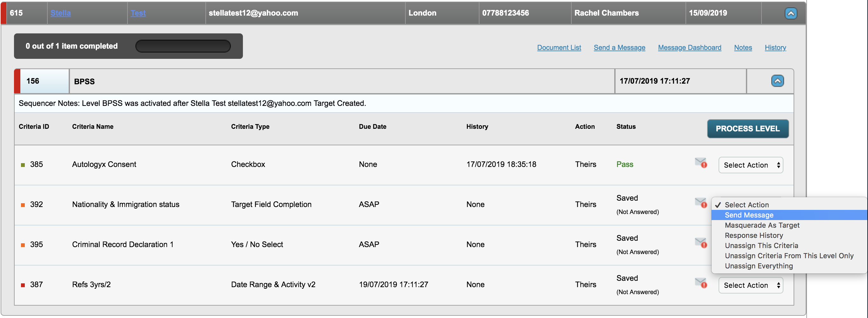Click the level ID 156 cell
Viewport: 868px width, 318px height.
point(45,81)
